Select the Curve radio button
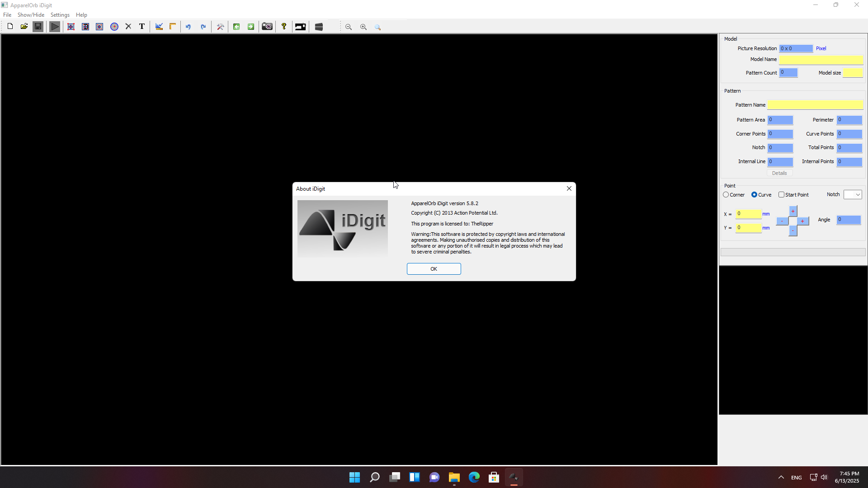 pyautogui.click(x=754, y=195)
